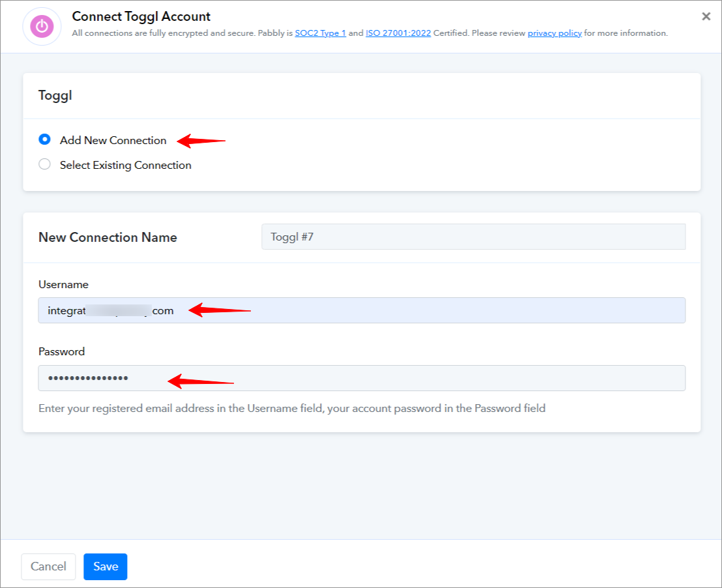Focus the New Connection Name field
722x588 pixels.
pos(473,237)
